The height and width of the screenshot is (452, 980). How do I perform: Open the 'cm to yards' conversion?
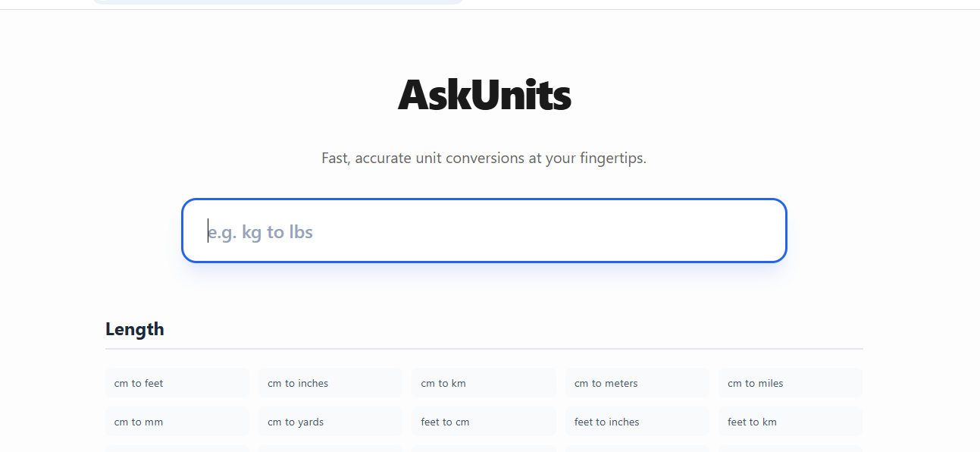click(x=330, y=422)
